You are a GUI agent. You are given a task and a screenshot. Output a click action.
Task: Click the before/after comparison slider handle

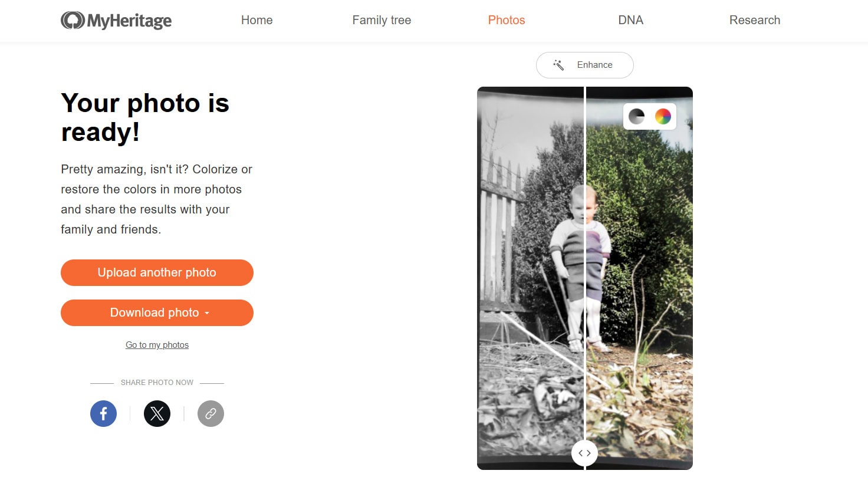(584, 453)
